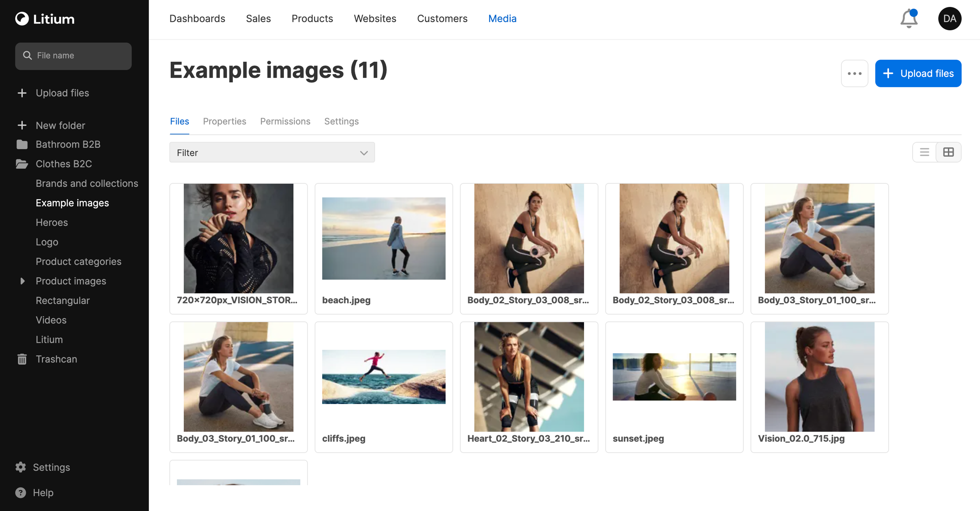Select the Media menu
This screenshot has width=980, height=511.
point(502,19)
